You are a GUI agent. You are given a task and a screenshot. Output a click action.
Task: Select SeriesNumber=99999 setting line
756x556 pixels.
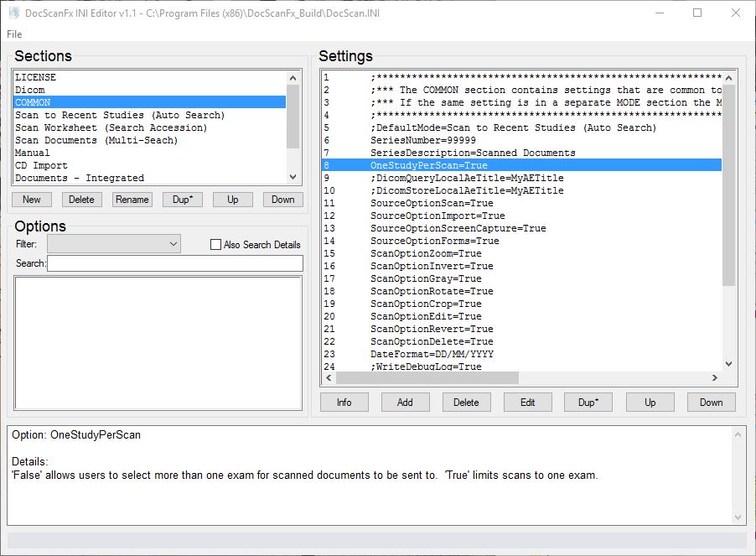pos(521,140)
